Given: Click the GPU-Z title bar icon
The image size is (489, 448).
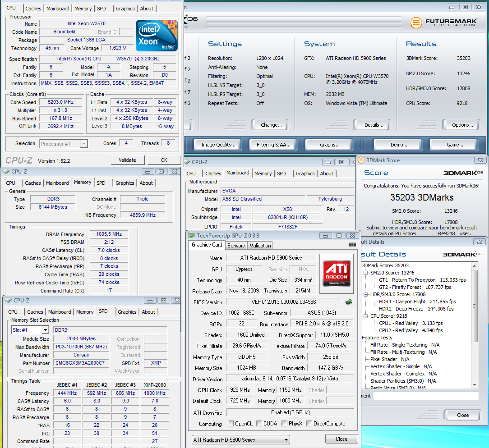Looking at the screenshot, I should click(x=192, y=235).
